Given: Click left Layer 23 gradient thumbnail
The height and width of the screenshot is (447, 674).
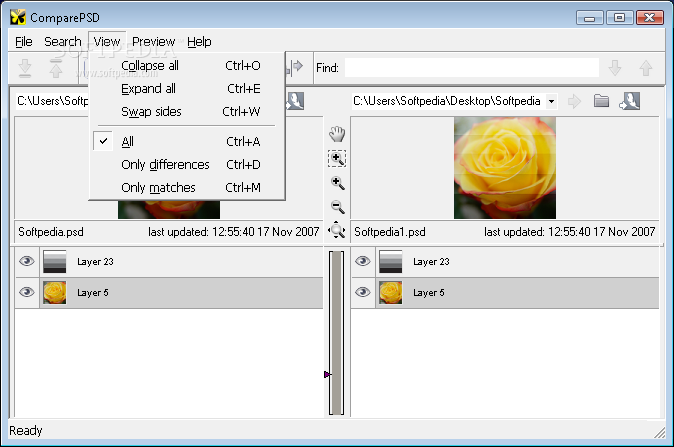Looking at the screenshot, I should [x=55, y=262].
